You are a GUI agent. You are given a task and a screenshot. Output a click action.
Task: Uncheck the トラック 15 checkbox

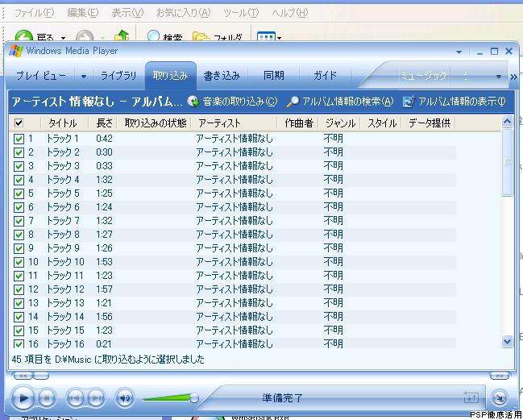(x=19, y=331)
